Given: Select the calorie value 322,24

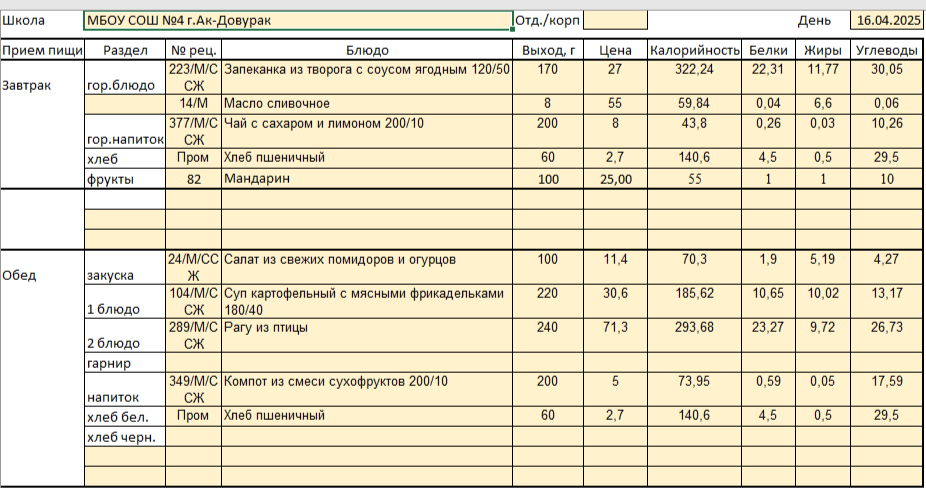Looking at the screenshot, I should tap(694, 69).
